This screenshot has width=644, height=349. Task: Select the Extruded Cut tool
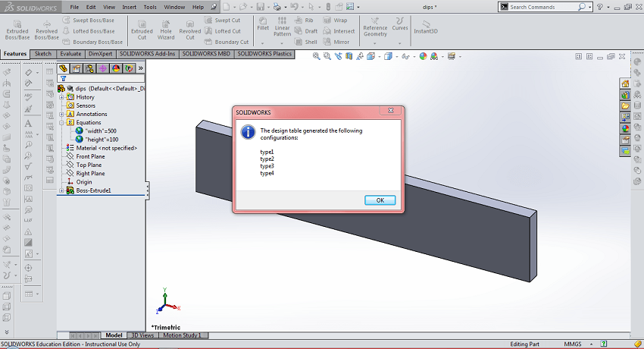142,30
